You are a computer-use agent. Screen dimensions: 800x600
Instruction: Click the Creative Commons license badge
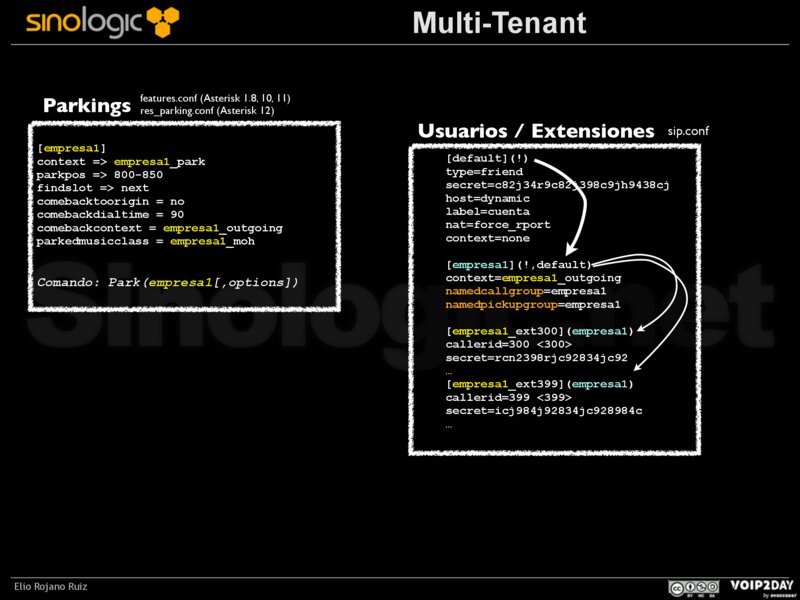[x=694, y=587]
